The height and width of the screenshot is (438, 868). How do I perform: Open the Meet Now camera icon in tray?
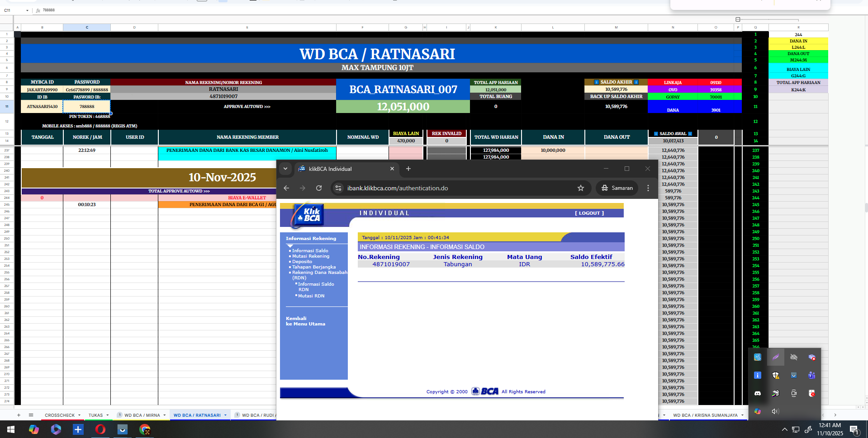(794, 393)
